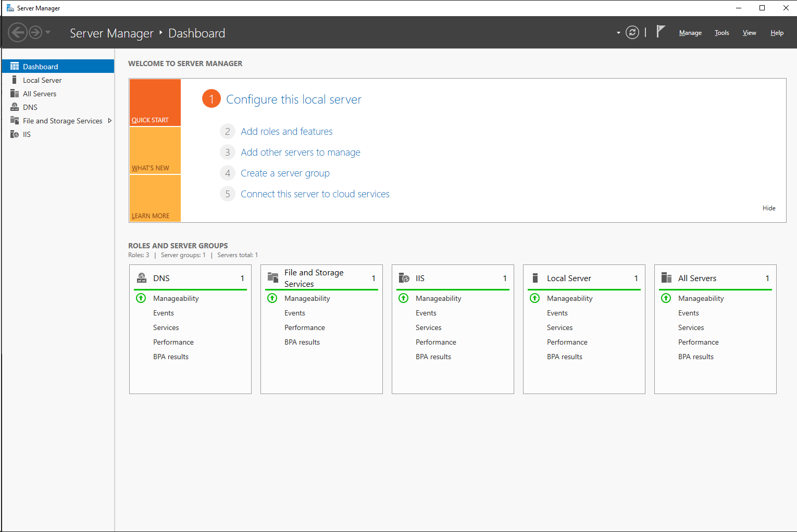Open Events in the DNS tile
Image resolution: width=797 pixels, height=532 pixels.
click(164, 313)
